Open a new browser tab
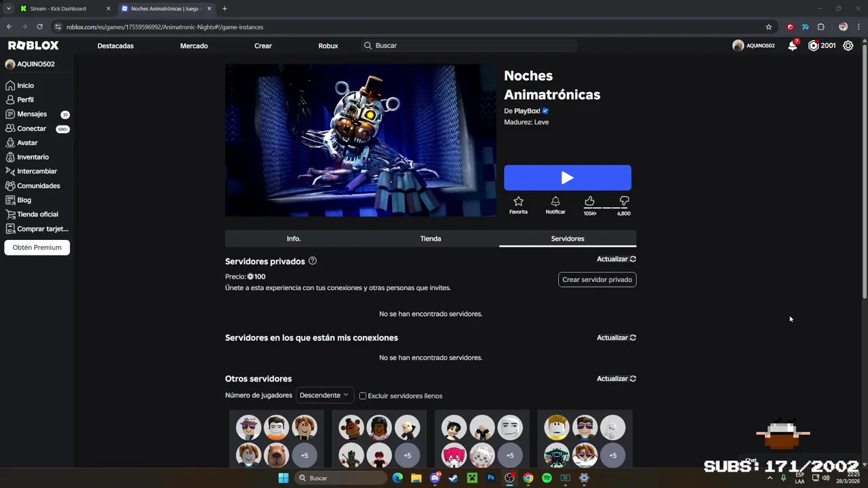Viewport: 868px width, 488px height. click(224, 9)
